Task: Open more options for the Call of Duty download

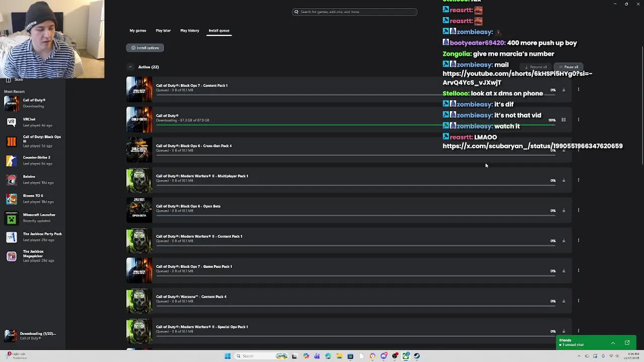Action: 579,120
